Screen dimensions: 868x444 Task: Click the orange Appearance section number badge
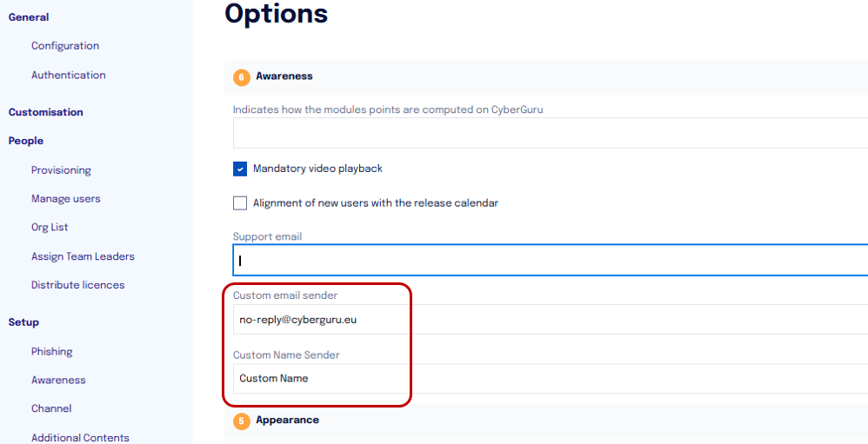pyautogui.click(x=242, y=421)
